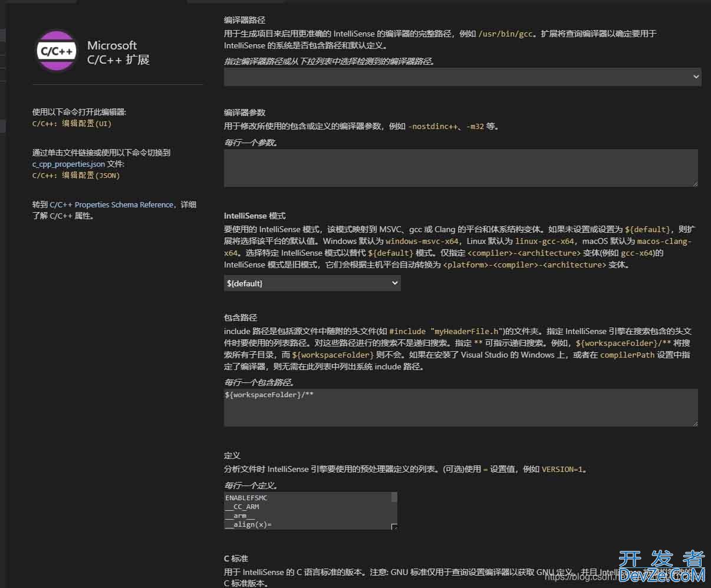Open the compiler path dropdown
The height and width of the screenshot is (588, 711).
coord(462,77)
